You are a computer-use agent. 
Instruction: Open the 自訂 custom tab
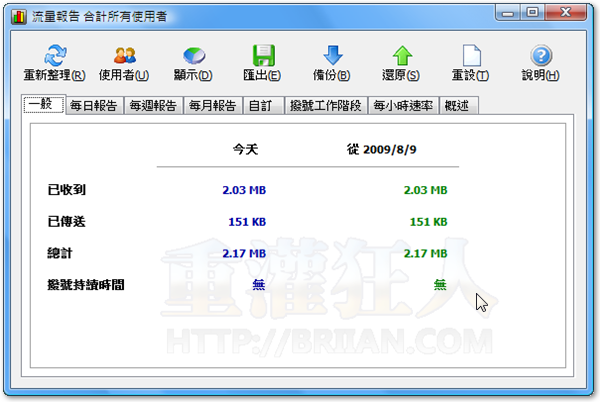(260, 105)
